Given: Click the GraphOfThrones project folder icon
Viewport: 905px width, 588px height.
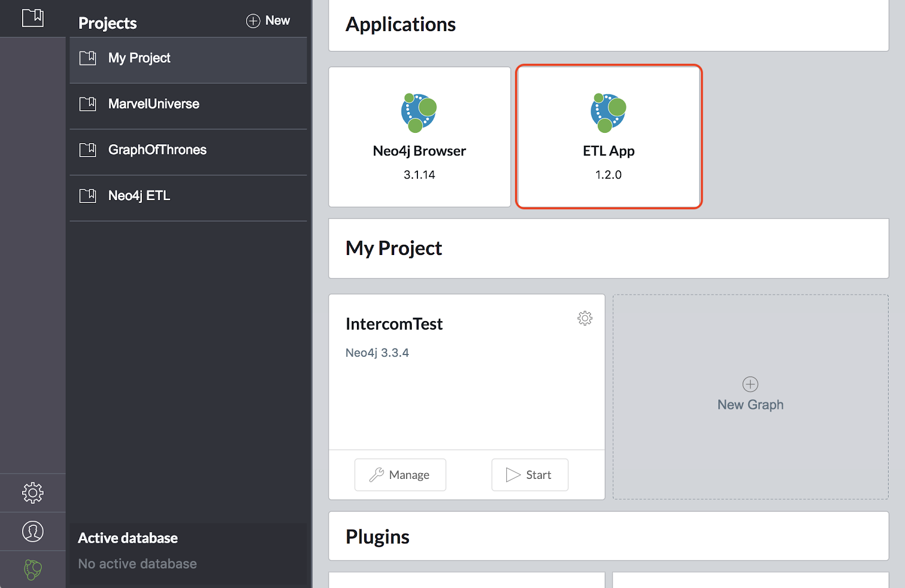Looking at the screenshot, I should click(88, 149).
